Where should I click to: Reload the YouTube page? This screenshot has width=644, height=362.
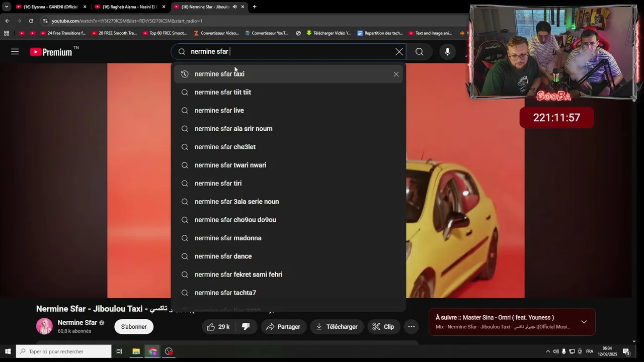[31, 21]
